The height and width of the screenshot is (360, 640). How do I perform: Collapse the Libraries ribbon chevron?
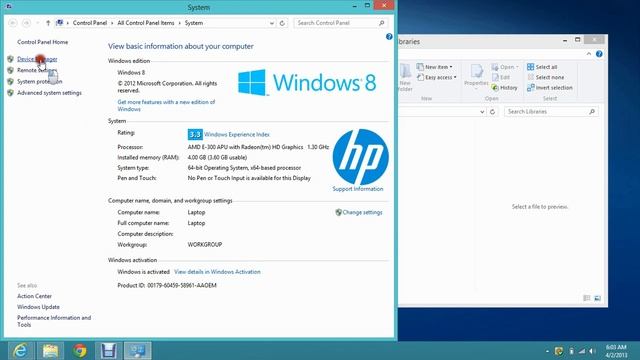click(x=589, y=54)
